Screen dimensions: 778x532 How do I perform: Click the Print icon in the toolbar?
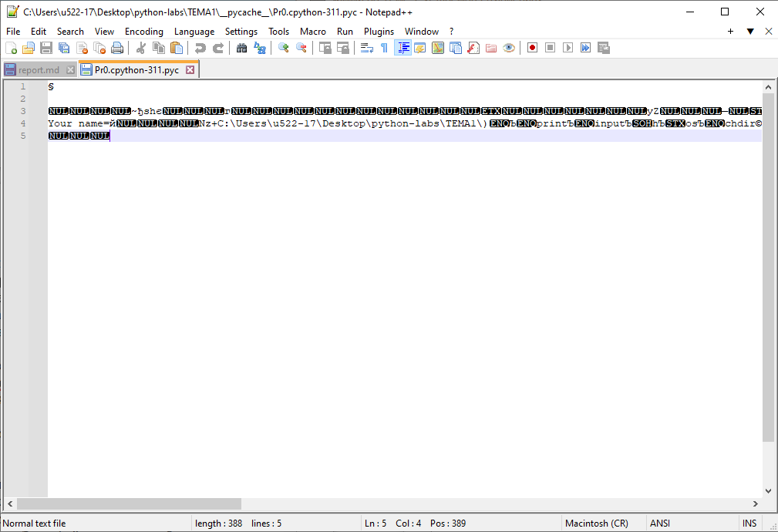click(117, 48)
